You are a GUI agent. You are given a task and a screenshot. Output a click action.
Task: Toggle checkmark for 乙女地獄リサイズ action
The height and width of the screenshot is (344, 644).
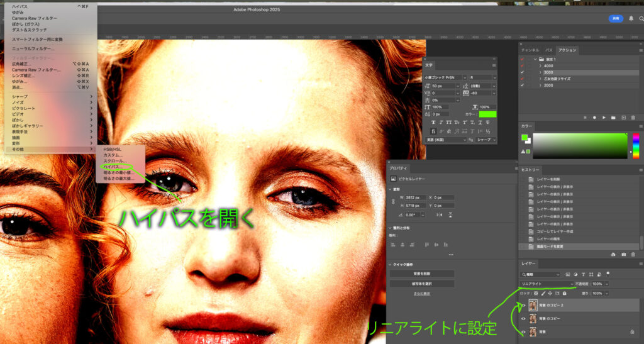click(522, 79)
